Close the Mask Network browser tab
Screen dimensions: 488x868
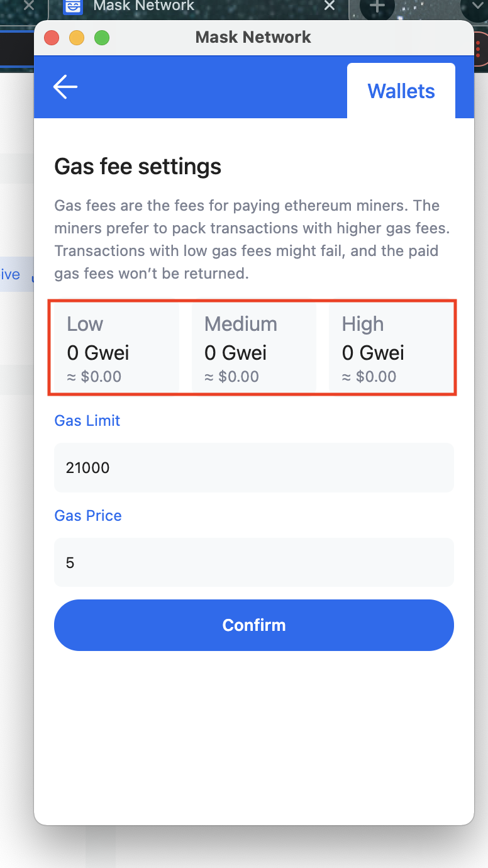coord(329,6)
